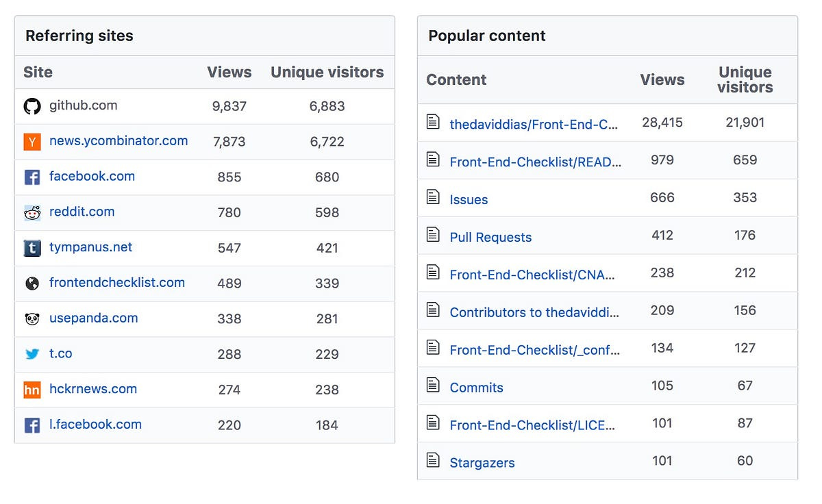Click file icon beside Front-End-Checklist/CNA...
The width and height of the screenshot is (822, 504).
click(433, 273)
